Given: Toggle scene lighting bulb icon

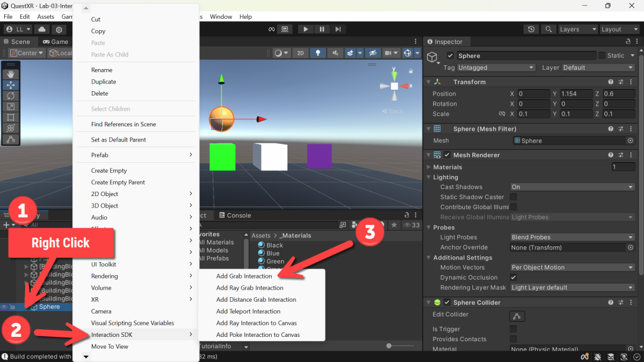Looking at the screenshot, I should point(318,53).
